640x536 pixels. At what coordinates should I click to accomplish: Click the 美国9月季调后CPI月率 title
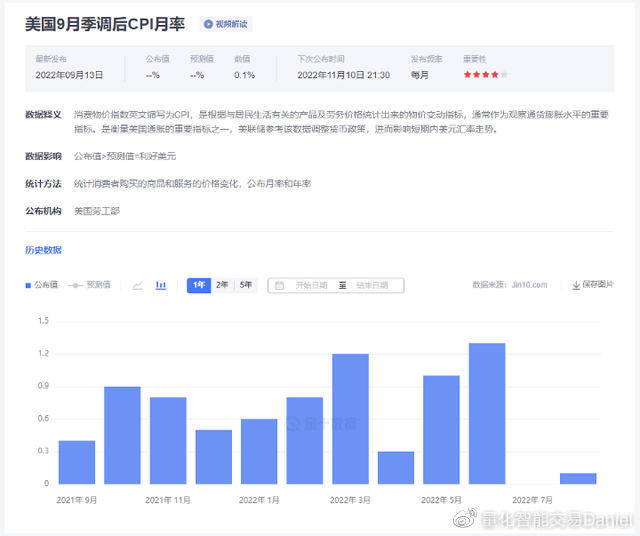(105, 24)
